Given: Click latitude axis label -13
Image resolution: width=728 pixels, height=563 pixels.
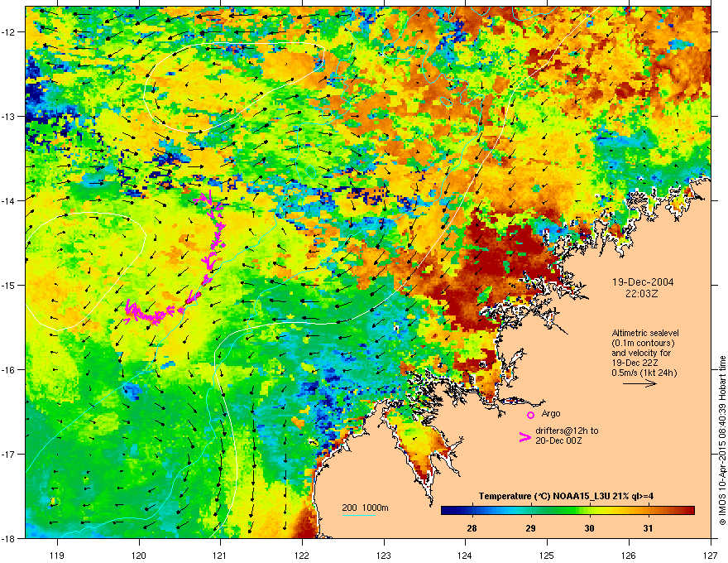Looking at the screenshot, I should click(x=9, y=116).
